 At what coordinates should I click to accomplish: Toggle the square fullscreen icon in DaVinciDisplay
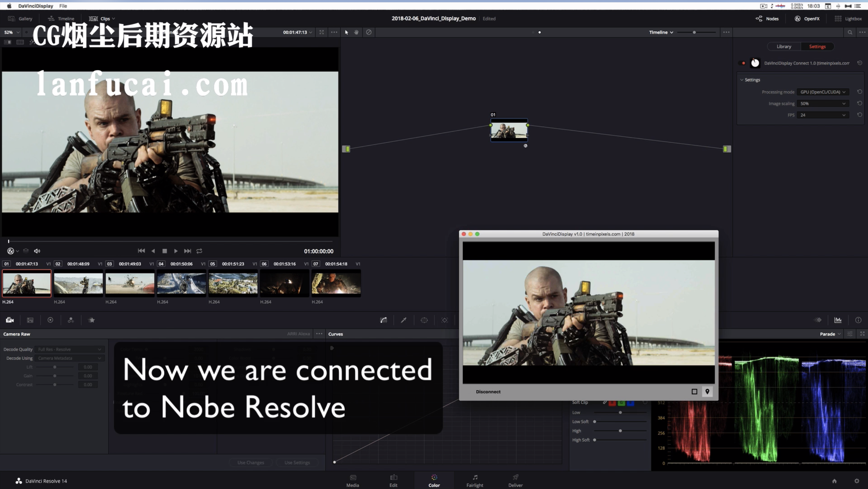coord(694,392)
